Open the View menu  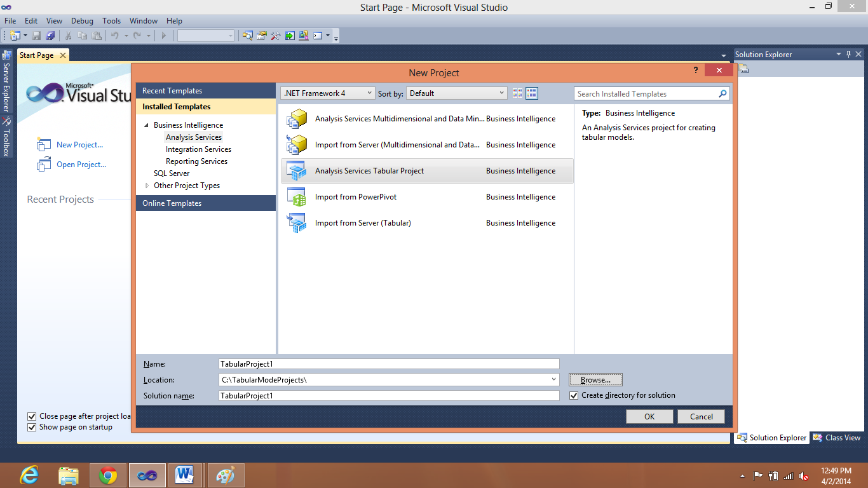55,21
